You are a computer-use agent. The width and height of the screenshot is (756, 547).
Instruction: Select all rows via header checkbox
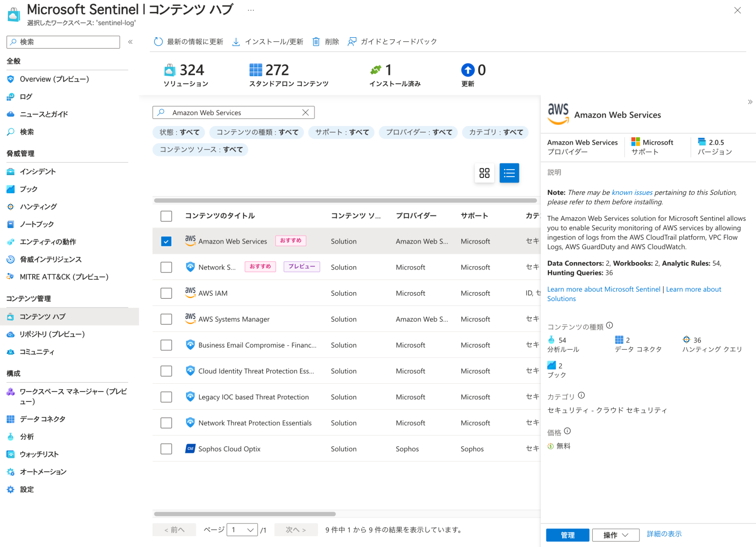[x=166, y=216]
